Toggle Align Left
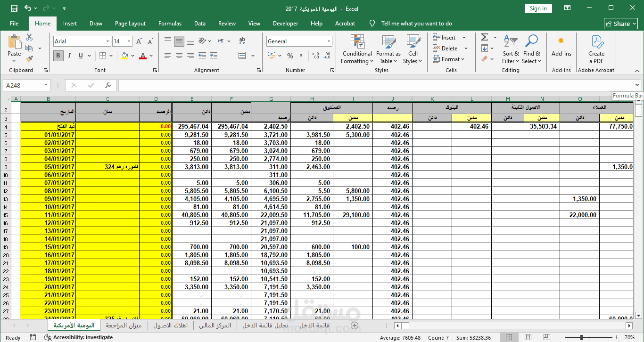Image resolution: width=644 pixels, height=342 pixels. click(168, 56)
